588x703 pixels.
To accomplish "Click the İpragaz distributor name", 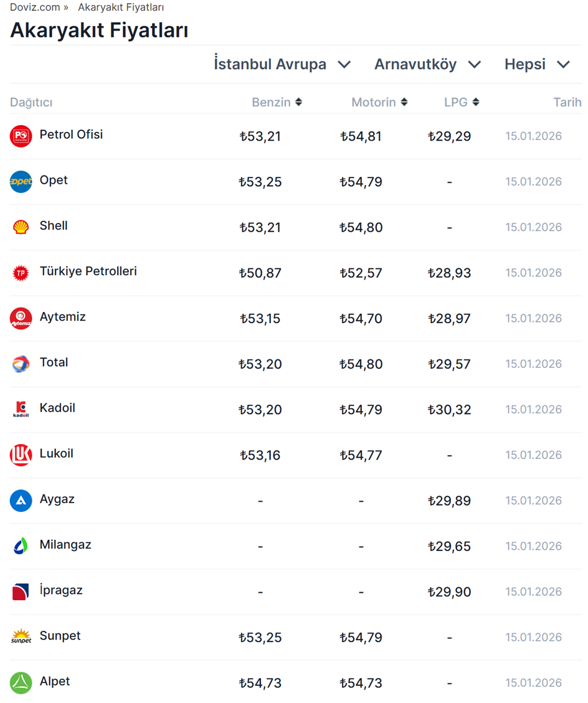I will 61,590.
